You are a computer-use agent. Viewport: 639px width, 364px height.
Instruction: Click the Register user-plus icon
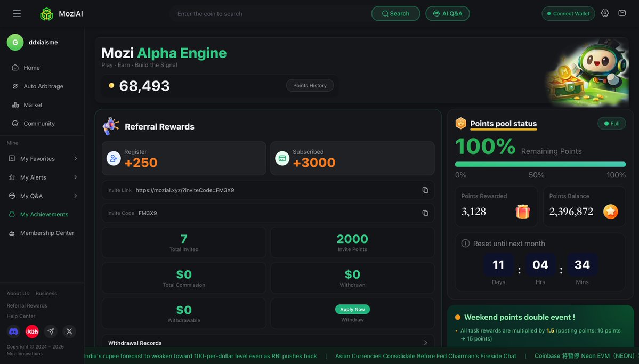[x=114, y=158]
